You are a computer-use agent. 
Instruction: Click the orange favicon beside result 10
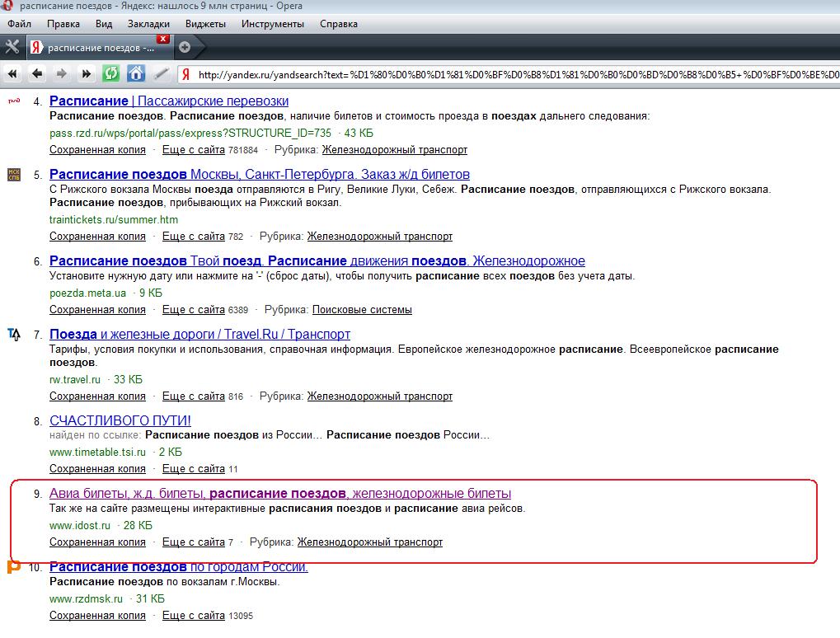point(13,567)
